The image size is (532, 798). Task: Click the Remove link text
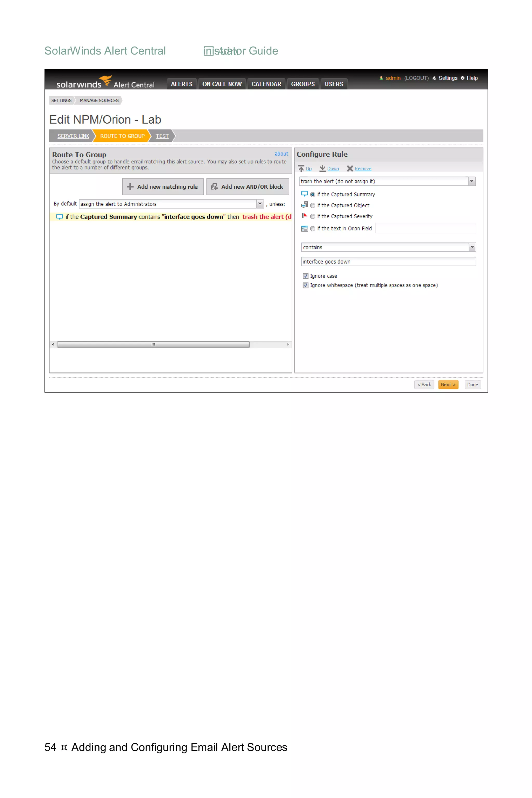tap(363, 169)
